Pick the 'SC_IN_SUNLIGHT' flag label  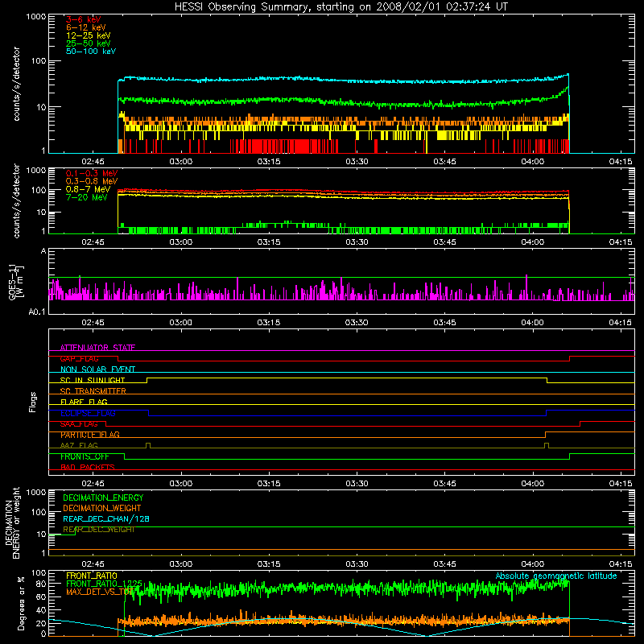point(93,380)
